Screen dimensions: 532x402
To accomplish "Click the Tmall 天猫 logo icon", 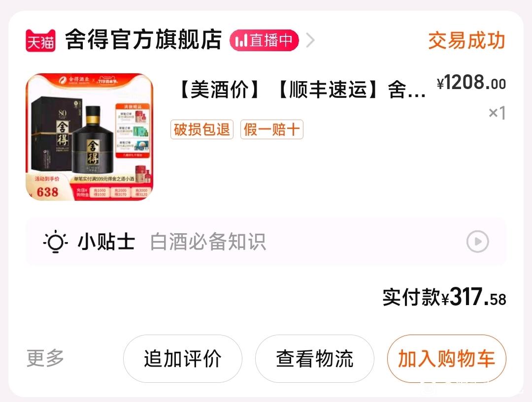I will click(40, 41).
